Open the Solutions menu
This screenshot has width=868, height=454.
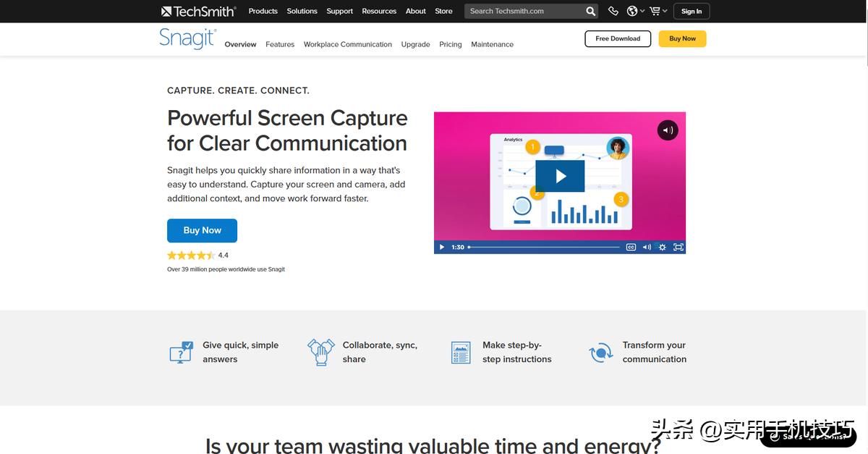302,11
